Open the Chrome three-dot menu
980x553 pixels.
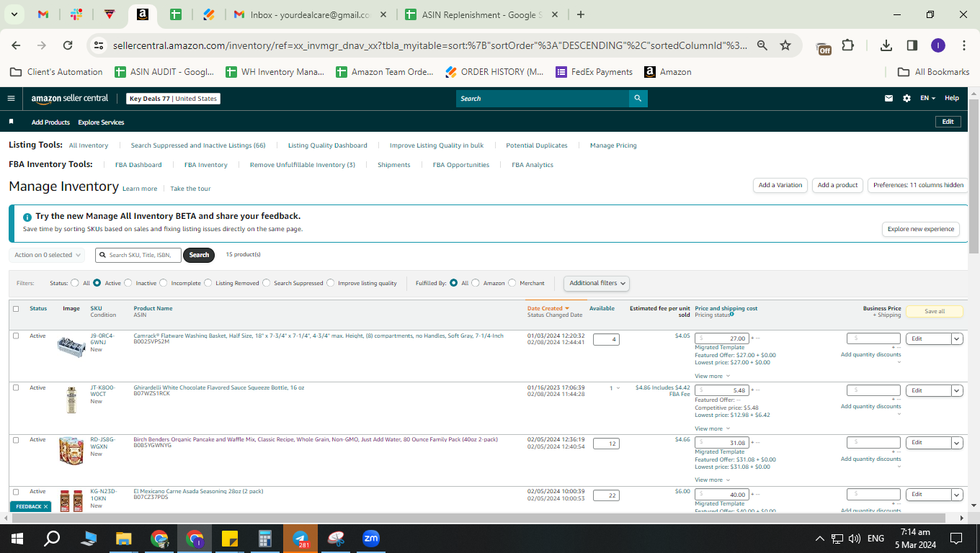point(964,45)
